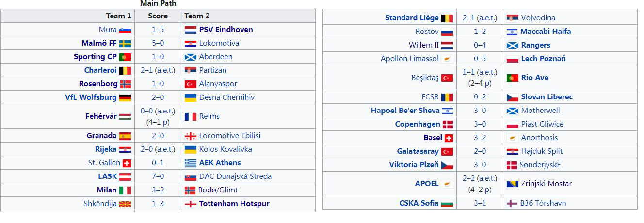Follow the Lech Poznań link

543,59
